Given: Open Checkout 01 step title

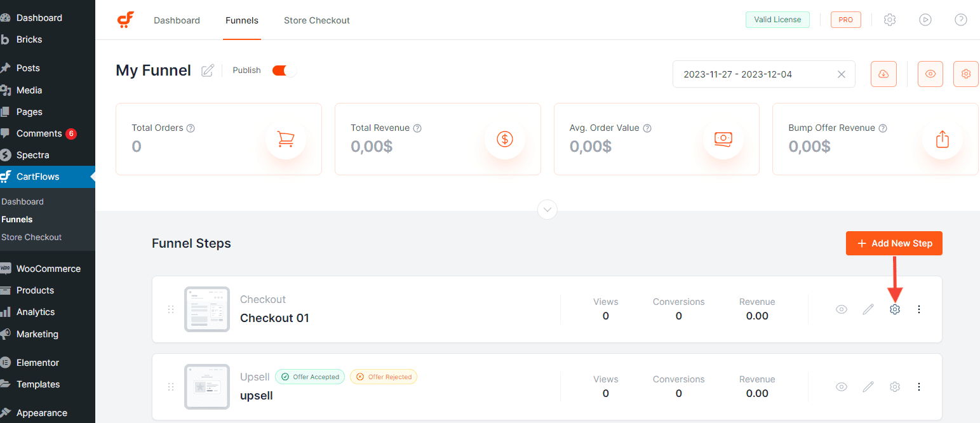Looking at the screenshot, I should click(x=274, y=318).
